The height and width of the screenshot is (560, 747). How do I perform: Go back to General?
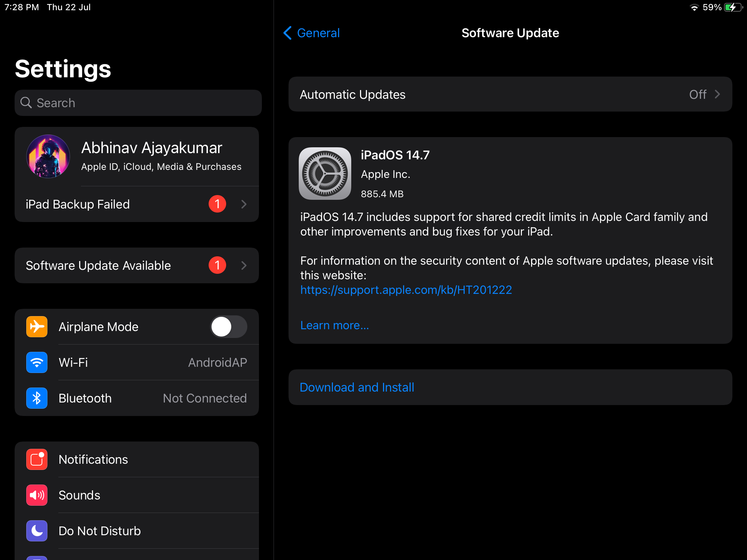click(311, 33)
